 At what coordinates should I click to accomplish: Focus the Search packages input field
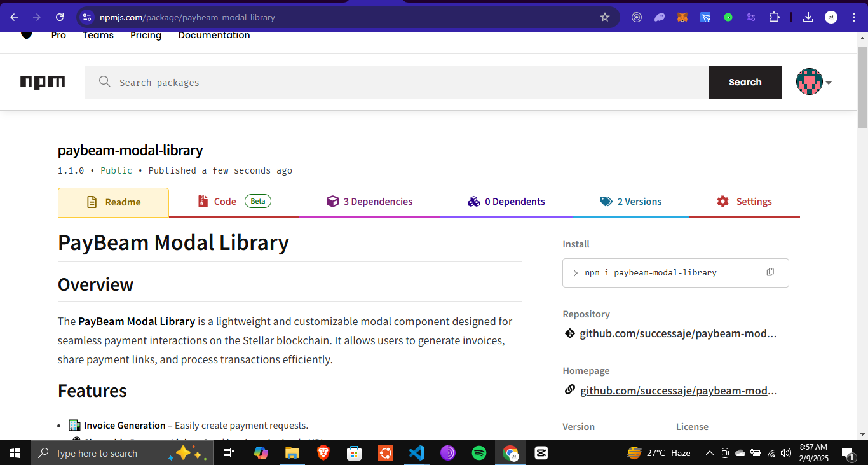tap(397, 82)
